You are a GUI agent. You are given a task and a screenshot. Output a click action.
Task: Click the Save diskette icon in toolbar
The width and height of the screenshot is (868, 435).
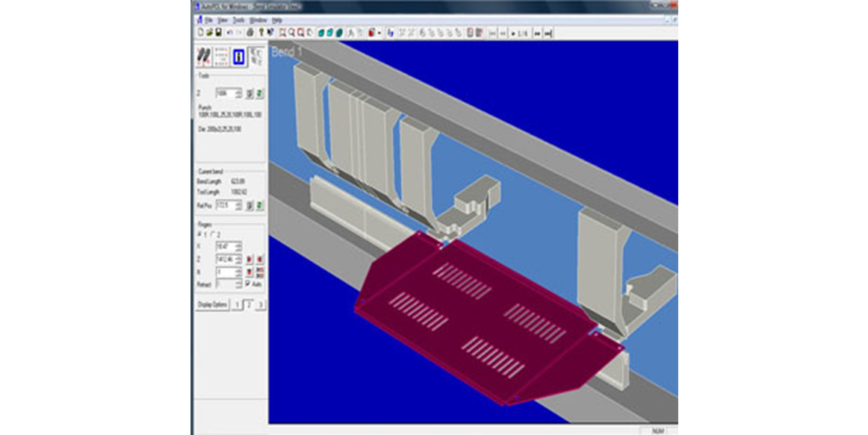coord(219,32)
